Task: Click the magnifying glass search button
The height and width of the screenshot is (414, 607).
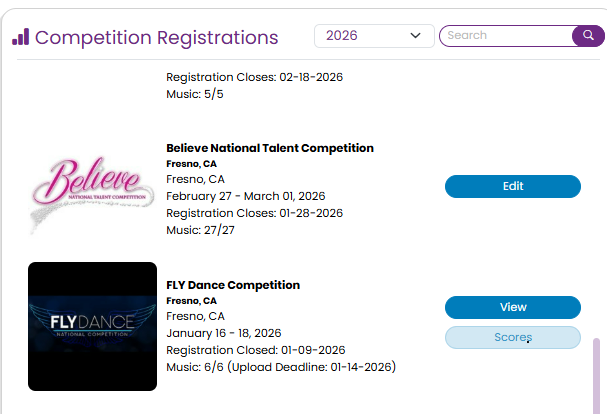Action: (x=587, y=36)
